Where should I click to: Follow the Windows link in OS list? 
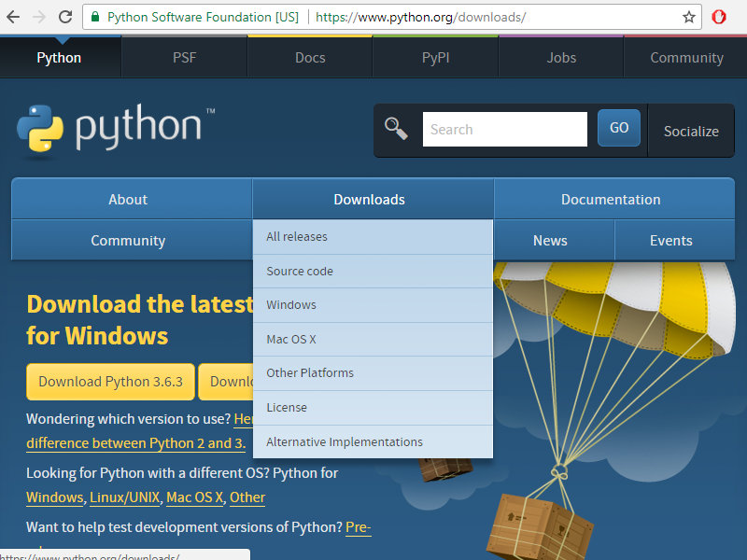coord(55,497)
